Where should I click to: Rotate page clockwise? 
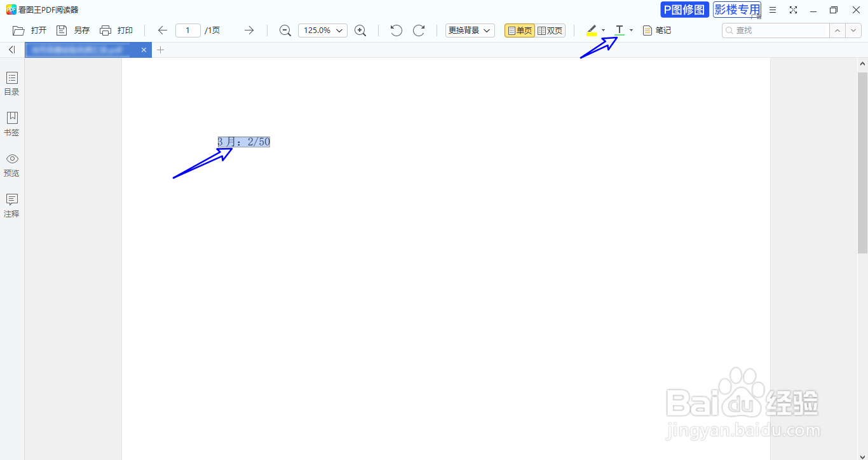pos(419,30)
